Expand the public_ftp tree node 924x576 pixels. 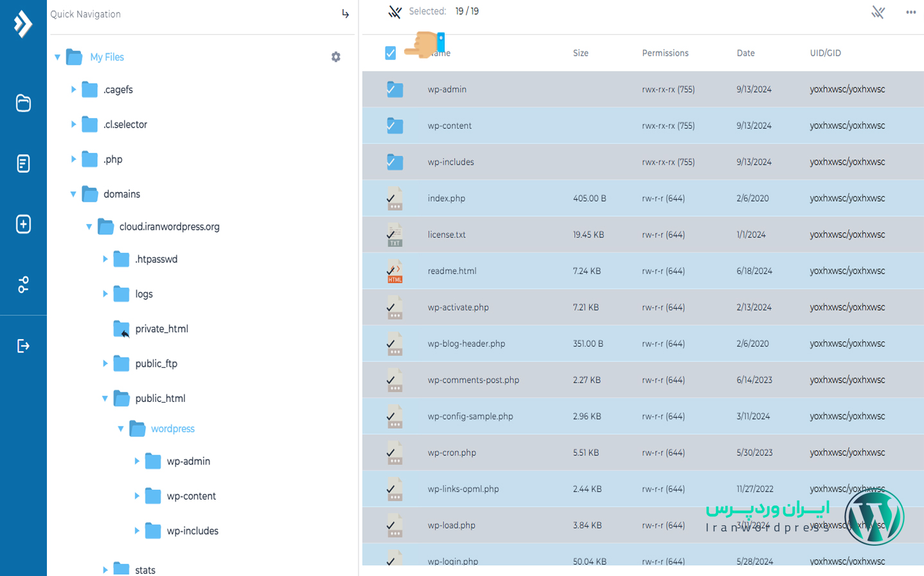(x=105, y=363)
